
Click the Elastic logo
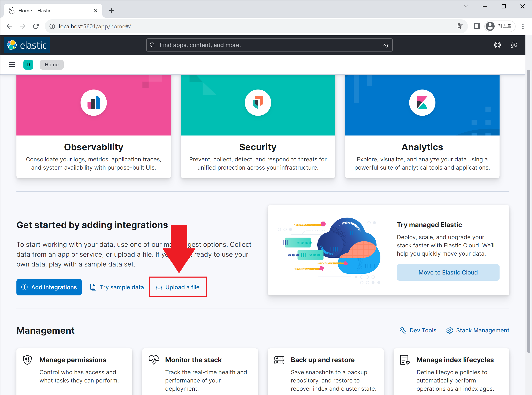[x=27, y=45]
